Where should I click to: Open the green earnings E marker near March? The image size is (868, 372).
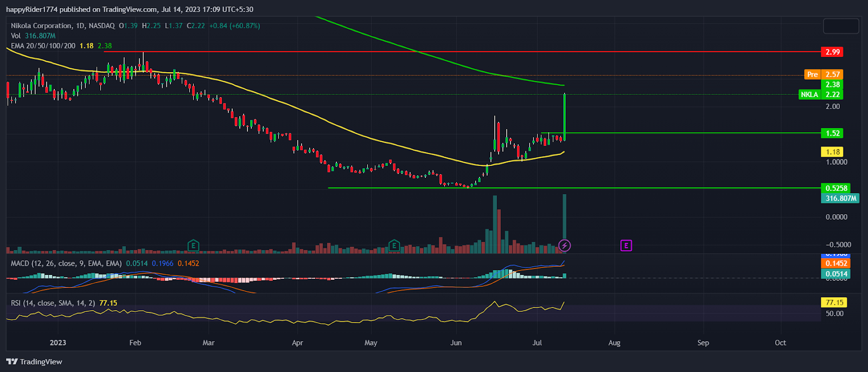click(193, 246)
